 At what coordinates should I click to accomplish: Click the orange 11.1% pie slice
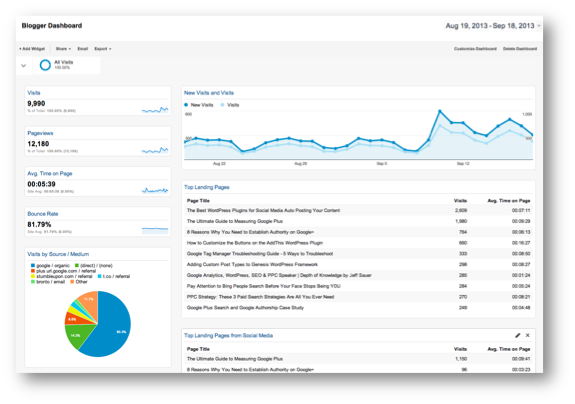(x=90, y=301)
